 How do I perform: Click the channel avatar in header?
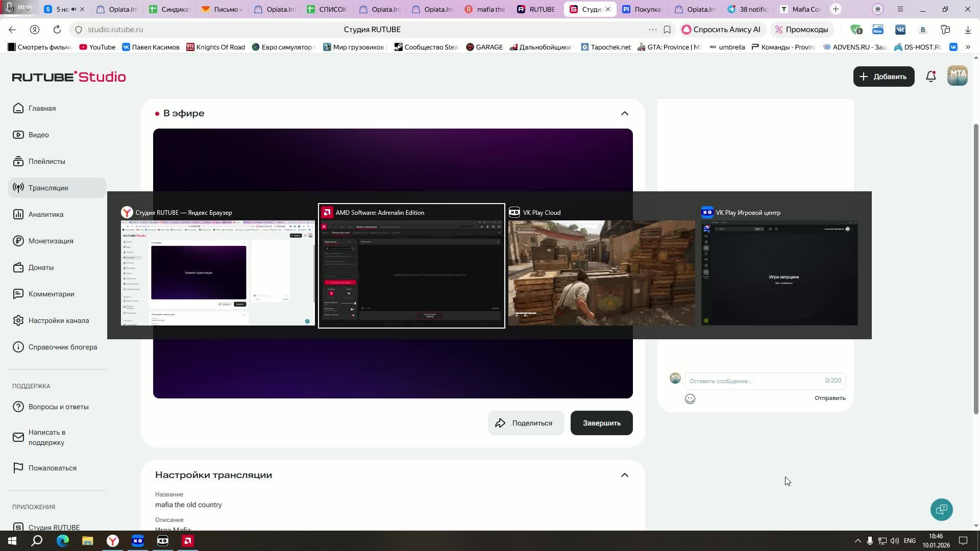[957, 76]
